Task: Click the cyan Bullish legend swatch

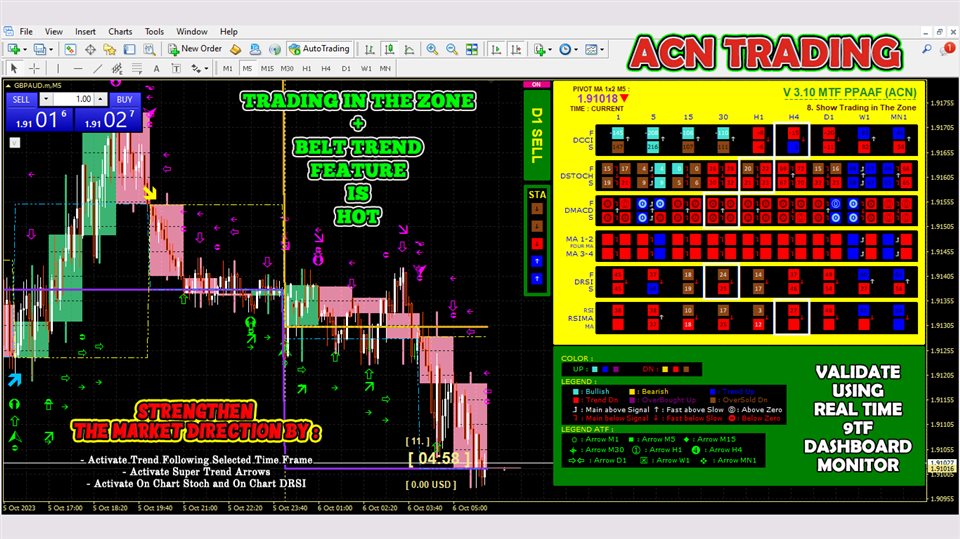Action: point(575,391)
